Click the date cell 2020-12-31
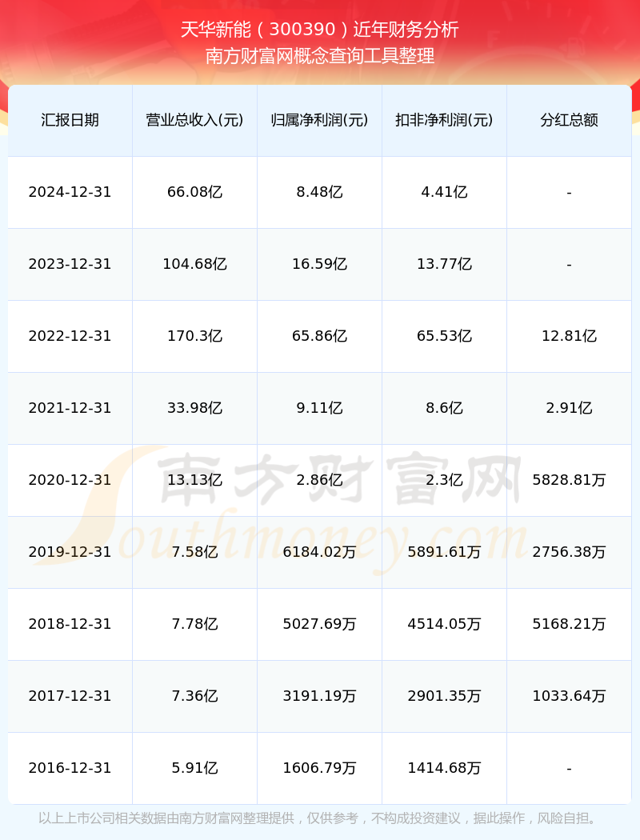 pyautogui.click(x=70, y=480)
